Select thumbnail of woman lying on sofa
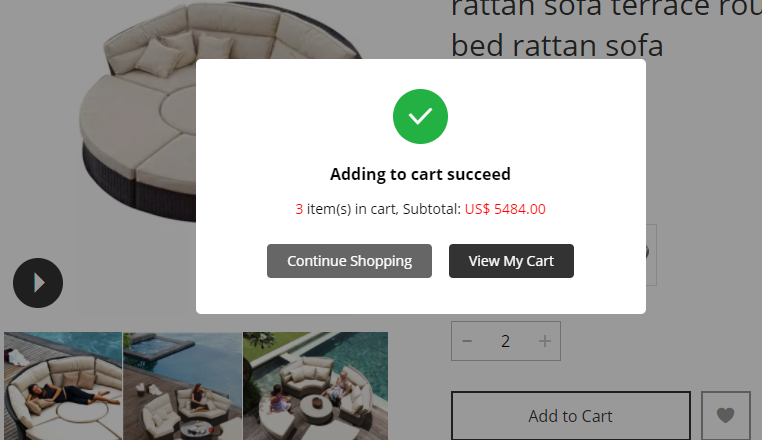The height and width of the screenshot is (440, 762). click(x=63, y=386)
